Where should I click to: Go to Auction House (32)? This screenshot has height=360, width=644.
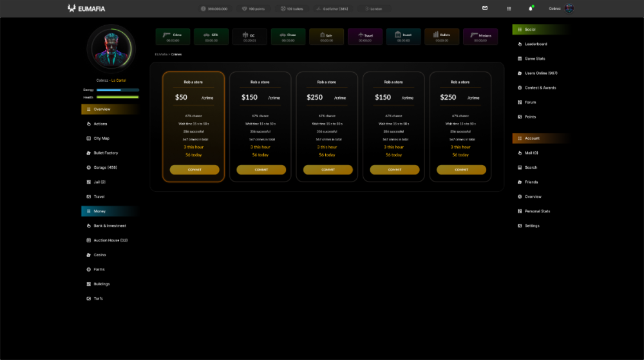[x=110, y=240]
